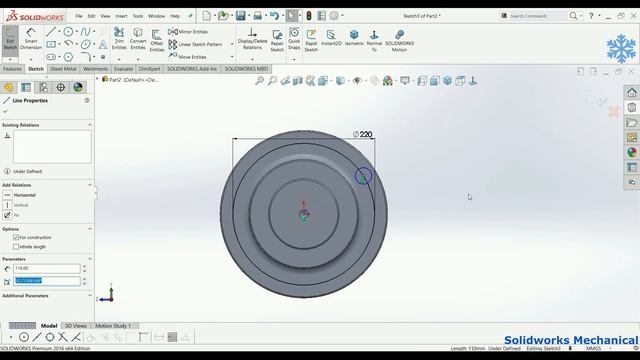The width and height of the screenshot is (640, 360).
Task: Collapse the Existing Relations section
Action: [x=90, y=124]
